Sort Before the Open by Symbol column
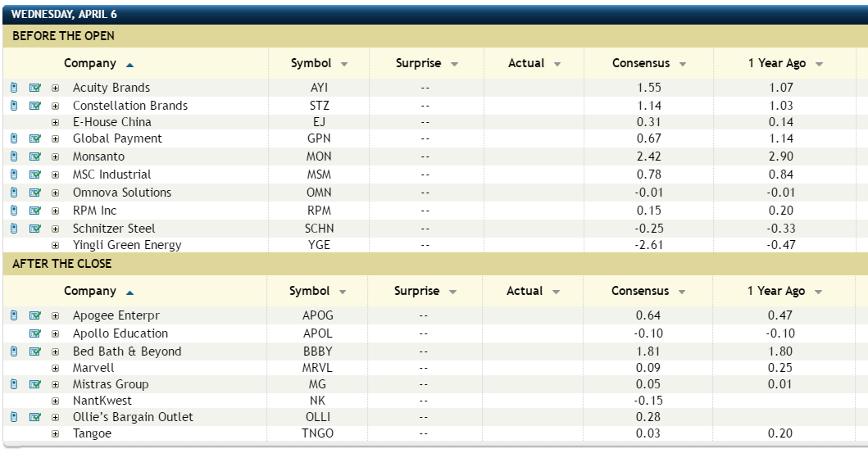 pyautogui.click(x=319, y=64)
